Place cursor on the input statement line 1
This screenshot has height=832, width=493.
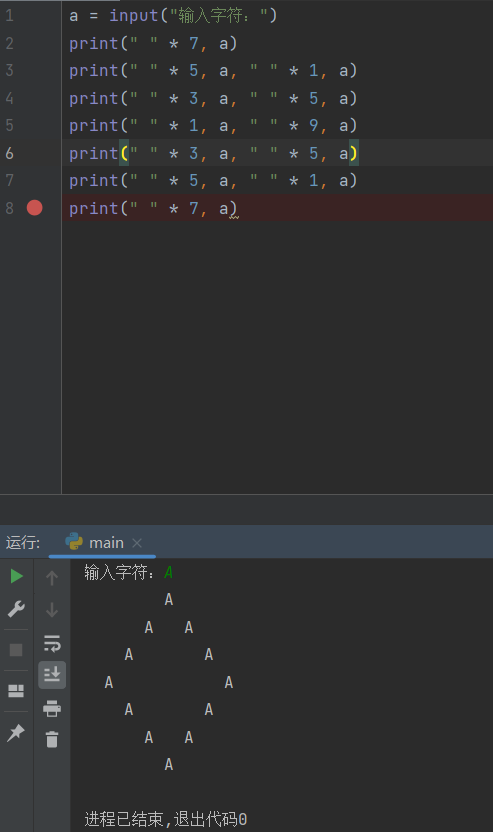tap(173, 15)
